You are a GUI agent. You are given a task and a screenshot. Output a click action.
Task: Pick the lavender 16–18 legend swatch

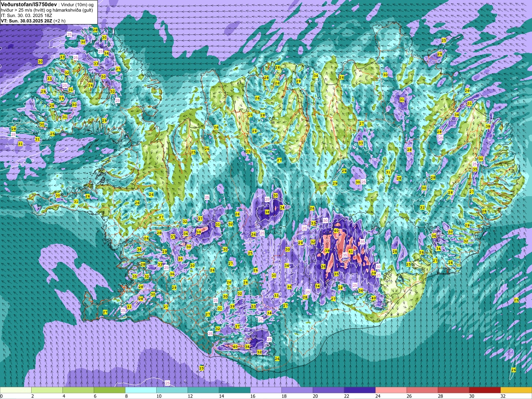click(x=266, y=390)
